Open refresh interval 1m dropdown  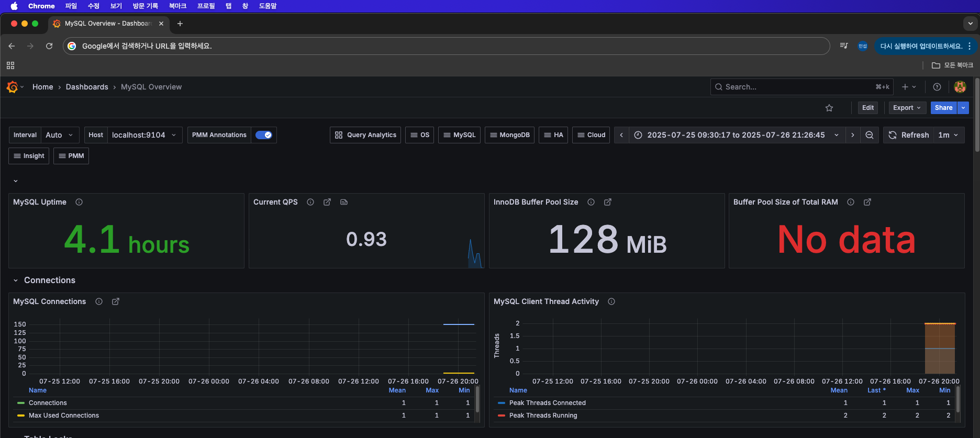click(x=949, y=135)
